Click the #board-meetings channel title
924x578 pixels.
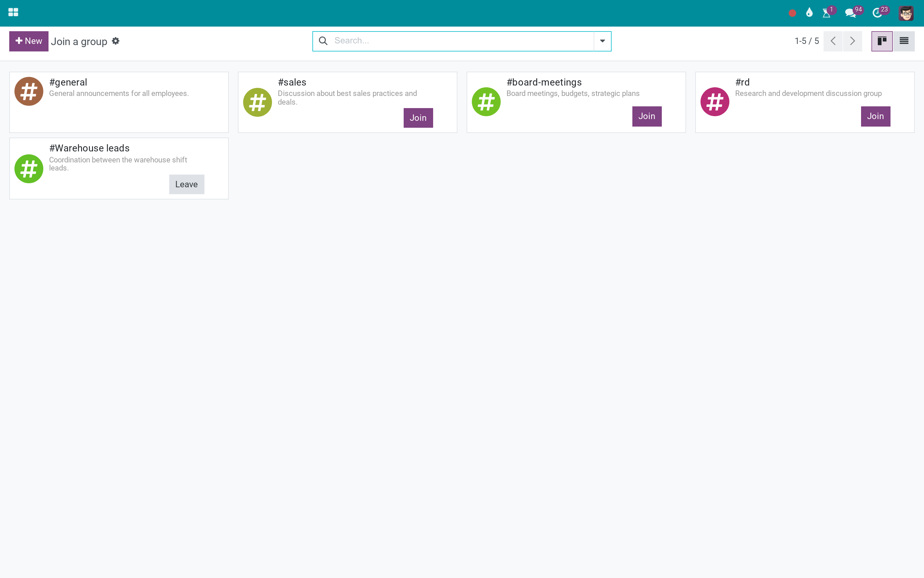click(x=544, y=82)
